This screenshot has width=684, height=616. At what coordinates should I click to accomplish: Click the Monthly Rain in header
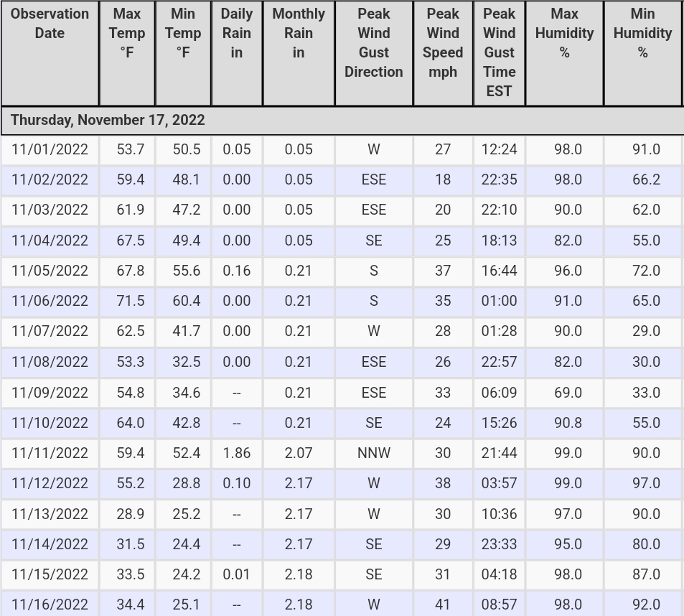[299, 53]
